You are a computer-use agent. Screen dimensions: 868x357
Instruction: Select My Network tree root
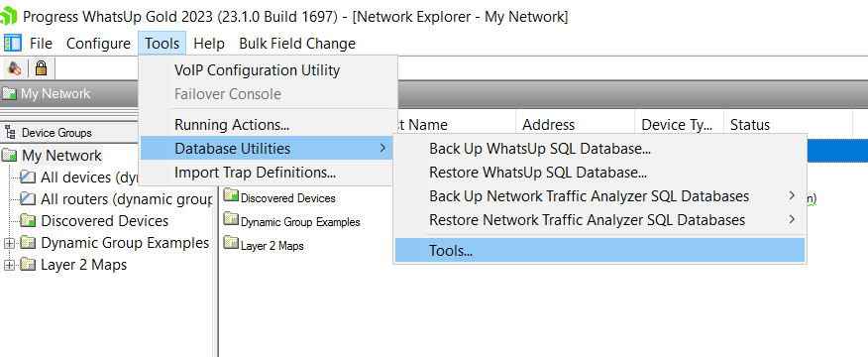(x=62, y=156)
